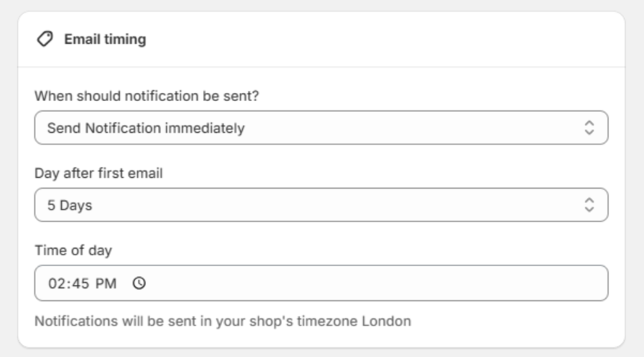This screenshot has width=644, height=357.
Task: Click the 'Day after first email' label
Action: [x=99, y=173]
